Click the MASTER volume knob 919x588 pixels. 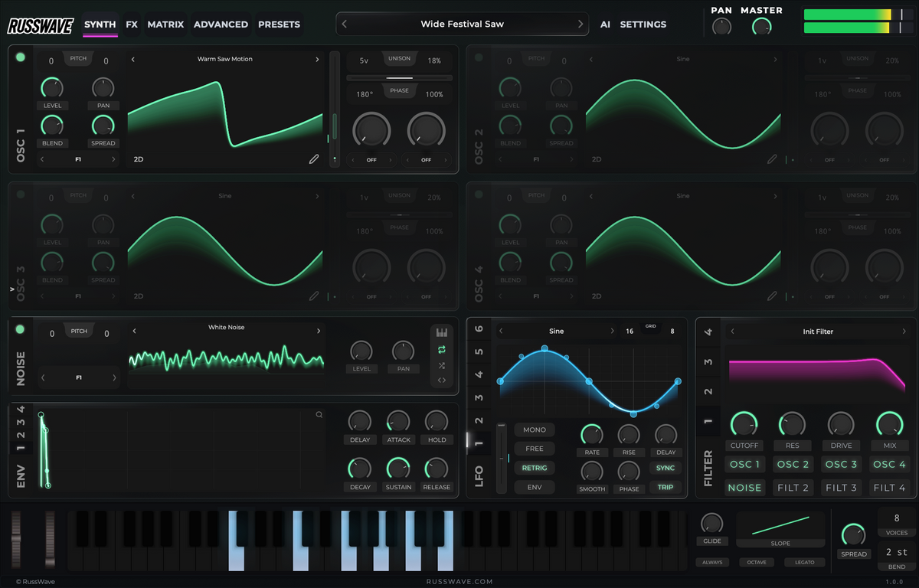[761, 27]
